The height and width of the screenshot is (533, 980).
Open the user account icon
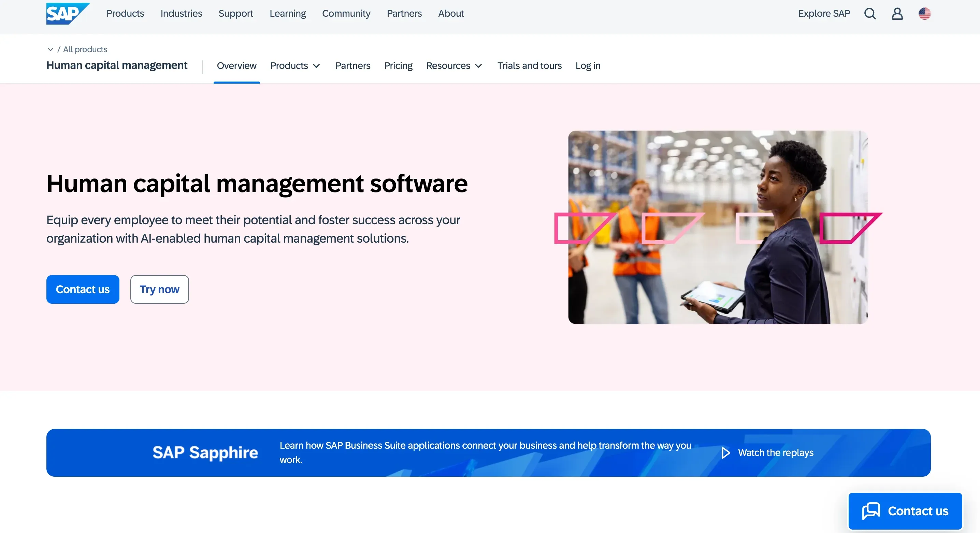[x=897, y=14]
